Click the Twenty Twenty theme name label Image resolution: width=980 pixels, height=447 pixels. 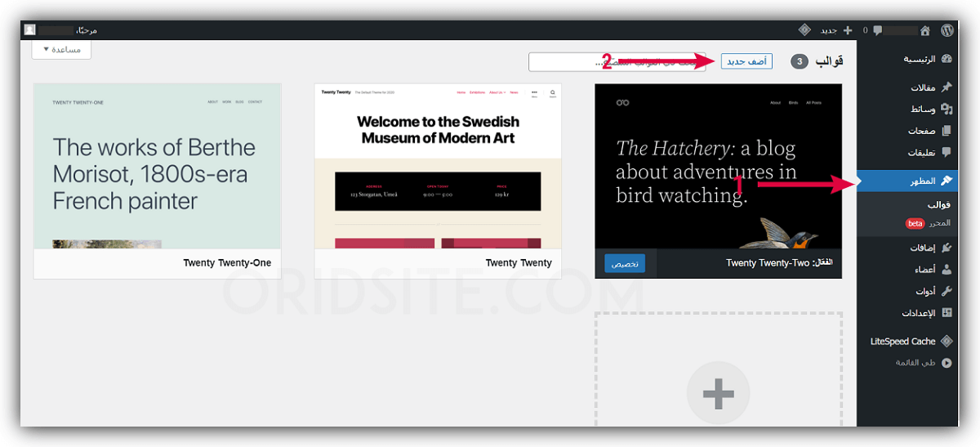coord(519,263)
